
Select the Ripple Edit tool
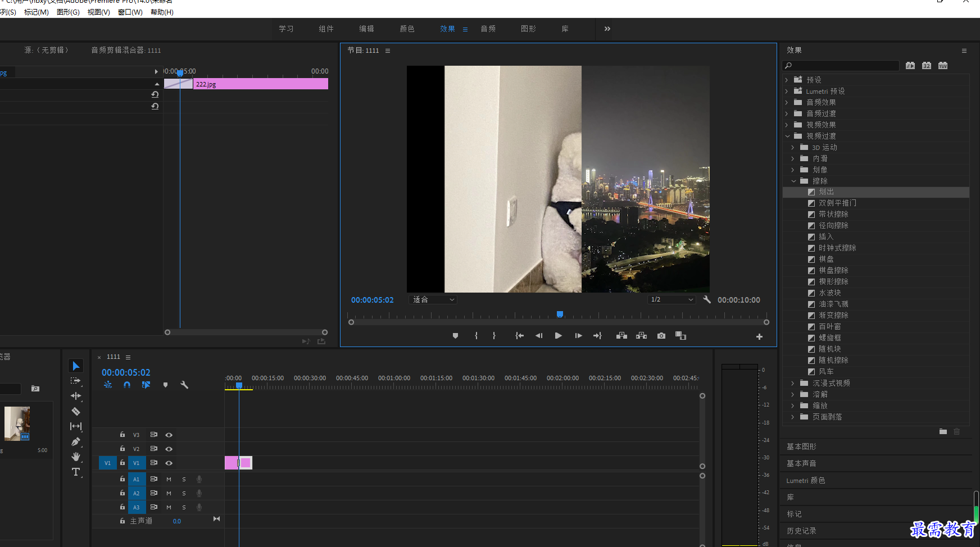coord(76,396)
